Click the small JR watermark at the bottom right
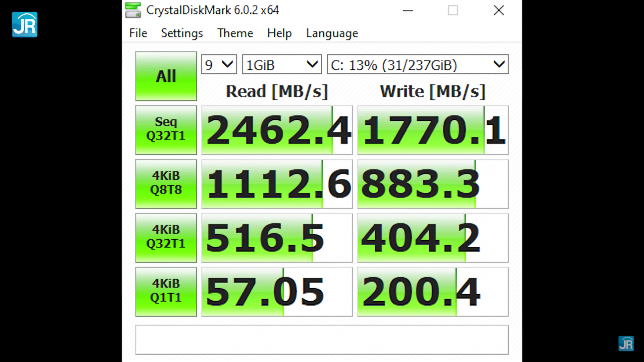 [626, 344]
